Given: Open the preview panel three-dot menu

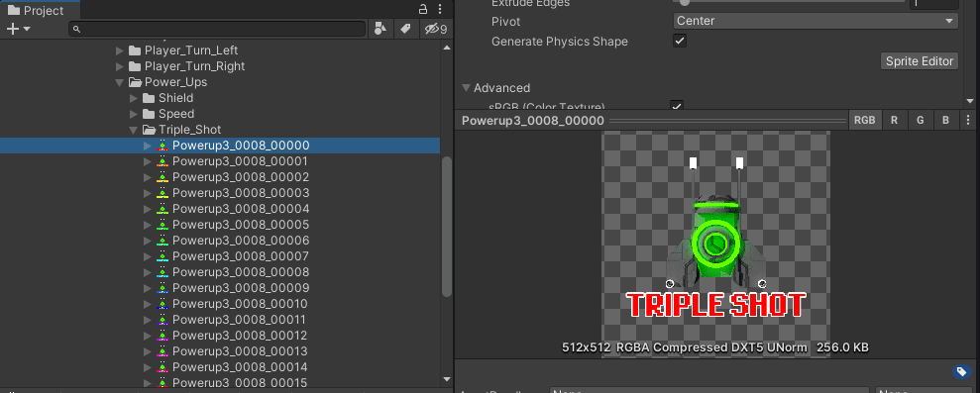Looking at the screenshot, I should 968,121.
